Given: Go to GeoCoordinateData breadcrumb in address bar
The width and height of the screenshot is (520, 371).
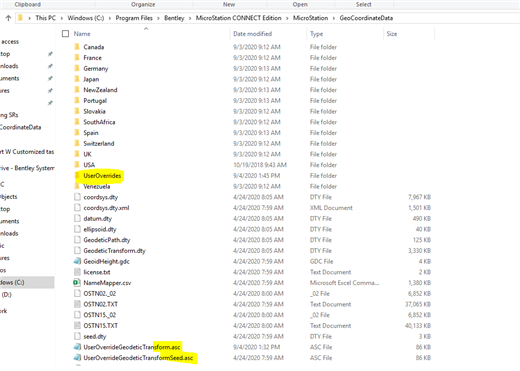Looking at the screenshot, I should [366, 18].
